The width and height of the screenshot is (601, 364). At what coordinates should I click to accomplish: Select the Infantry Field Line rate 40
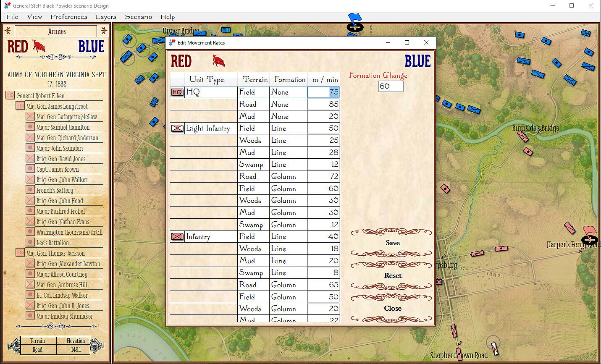coord(323,236)
